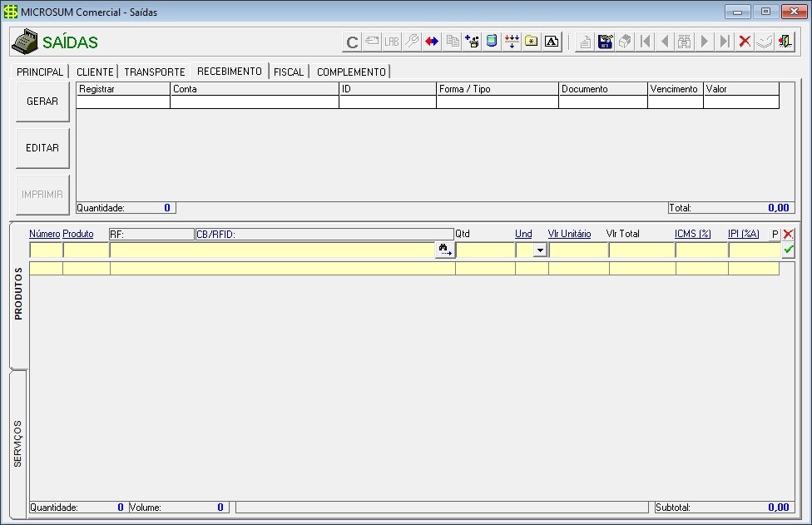Click the red and blue arrows icon
812x525 pixels.
432,42
